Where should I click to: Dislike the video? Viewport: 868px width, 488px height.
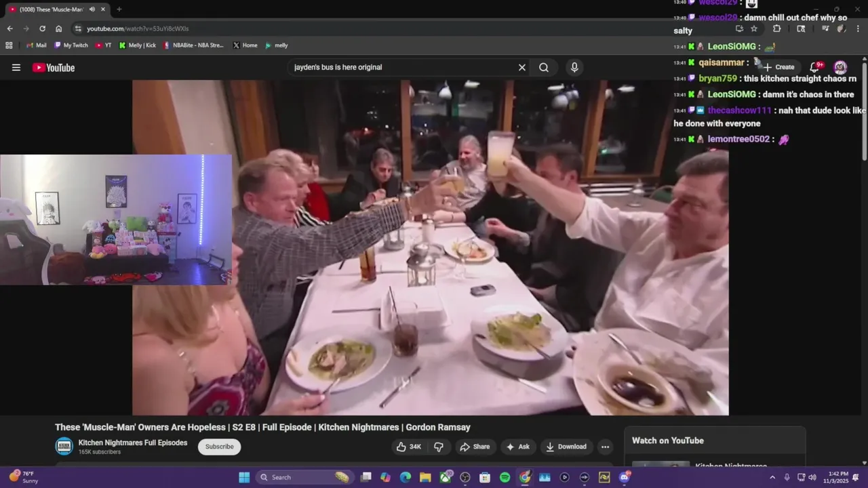439,447
